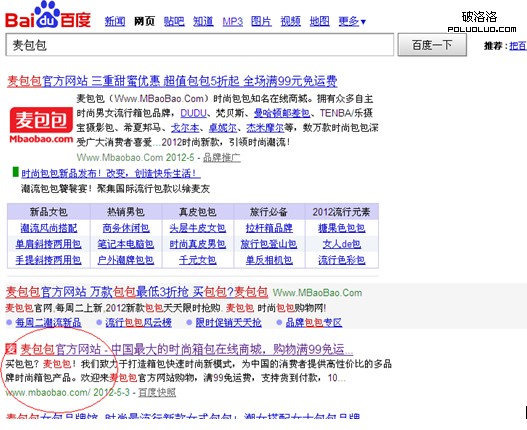Open the 拉杆箱品牌 link
This screenshot has height=430, width=527.
[269, 228]
